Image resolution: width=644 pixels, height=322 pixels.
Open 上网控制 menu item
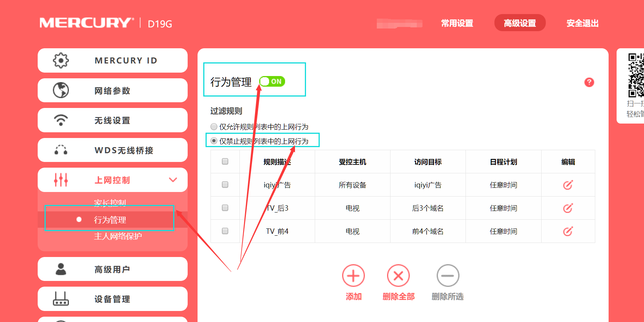point(113,180)
